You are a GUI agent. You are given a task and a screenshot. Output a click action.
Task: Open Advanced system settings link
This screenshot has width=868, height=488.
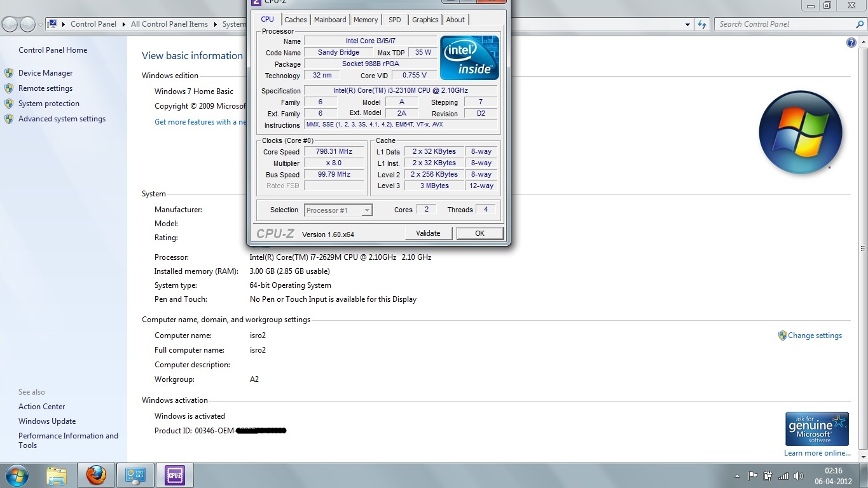coord(62,119)
